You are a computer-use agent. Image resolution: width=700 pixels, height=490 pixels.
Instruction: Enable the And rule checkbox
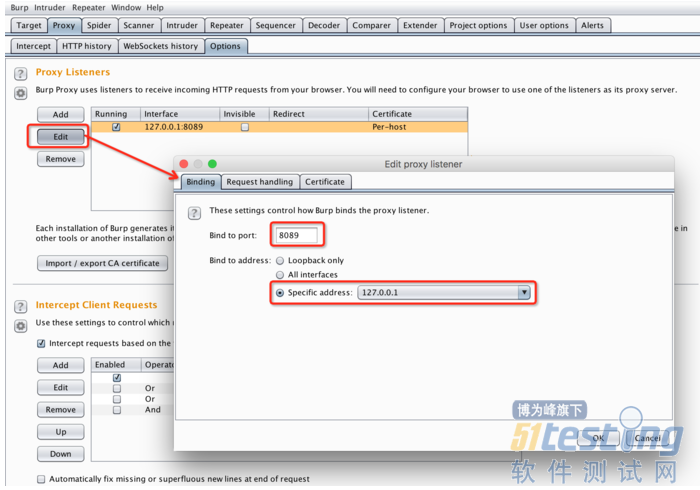click(117, 410)
